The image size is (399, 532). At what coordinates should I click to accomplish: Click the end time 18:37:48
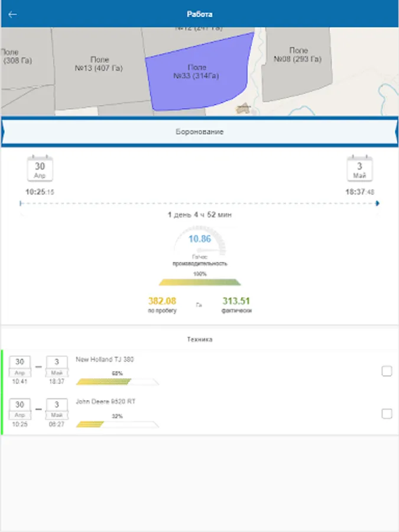pyautogui.click(x=359, y=192)
